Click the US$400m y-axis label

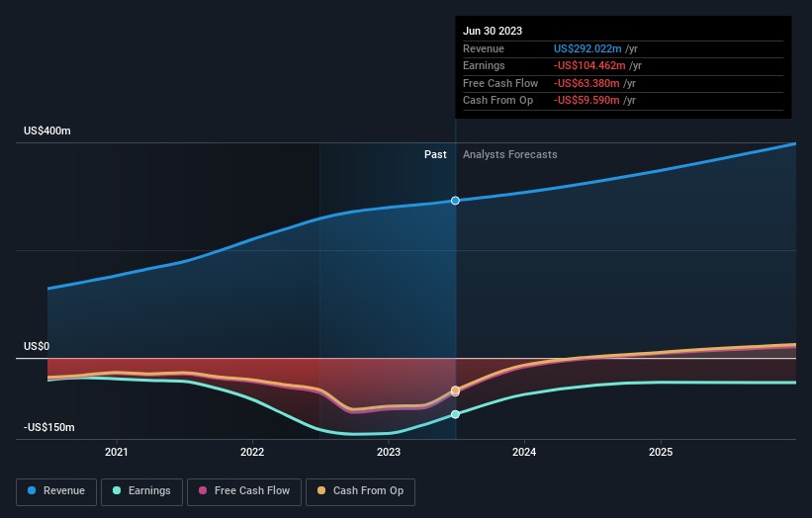[47, 130]
